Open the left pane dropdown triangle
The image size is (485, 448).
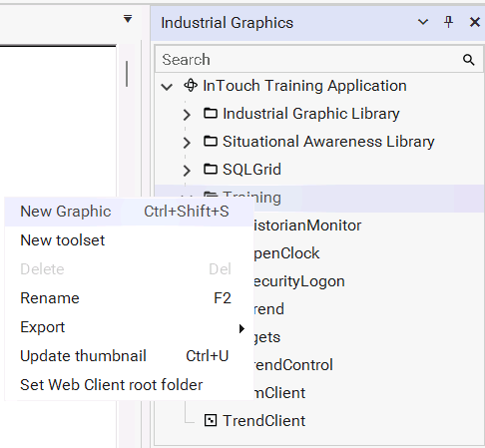coord(128,19)
